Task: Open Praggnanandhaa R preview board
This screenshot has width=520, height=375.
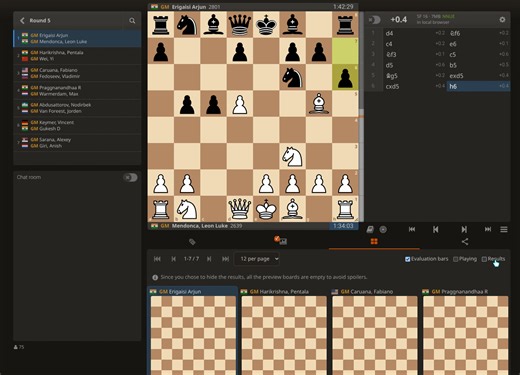Action: pyautogui.click(x=466, y=335)
